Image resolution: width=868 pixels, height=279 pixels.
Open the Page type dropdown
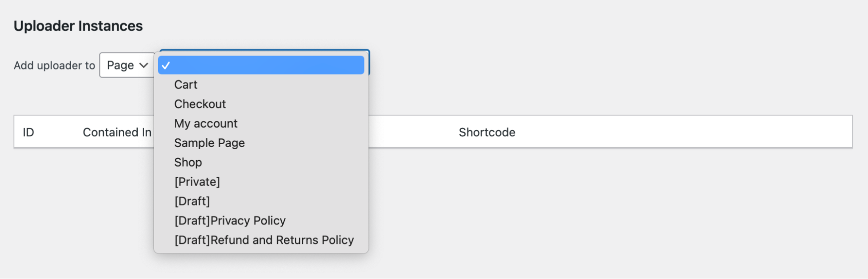[127, 65]
